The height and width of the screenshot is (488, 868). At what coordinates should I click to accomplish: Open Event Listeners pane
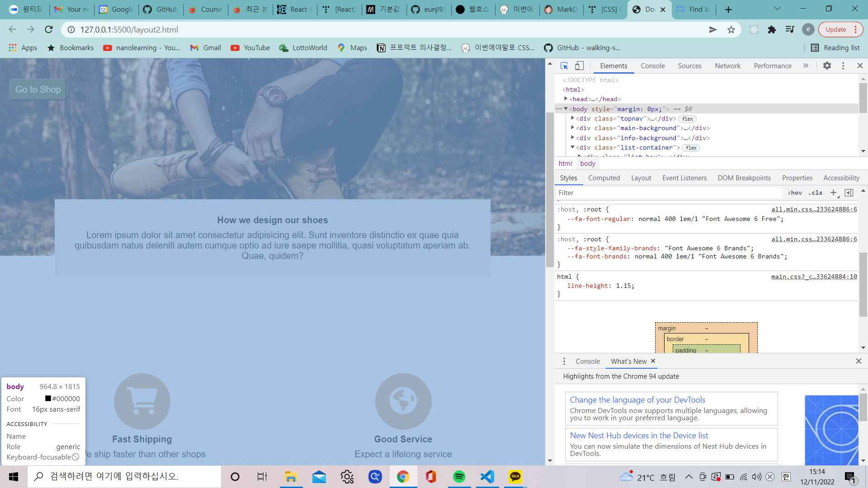tap(684, 178)
